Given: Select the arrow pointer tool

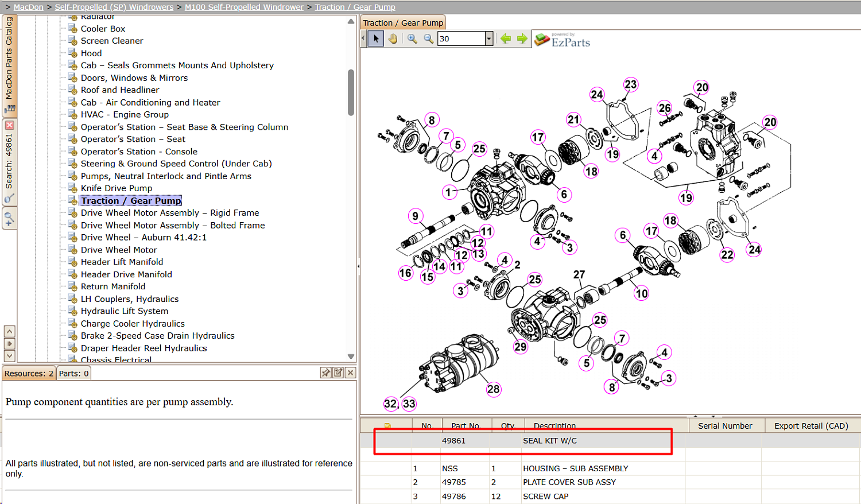Looking at the screenshot, I should (376, 38).
